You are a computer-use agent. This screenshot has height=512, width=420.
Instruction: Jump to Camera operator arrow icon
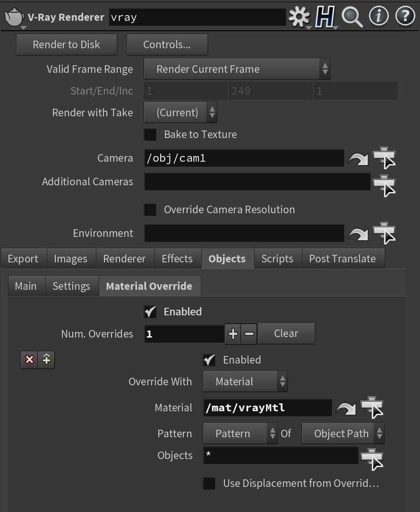[358, 158]
